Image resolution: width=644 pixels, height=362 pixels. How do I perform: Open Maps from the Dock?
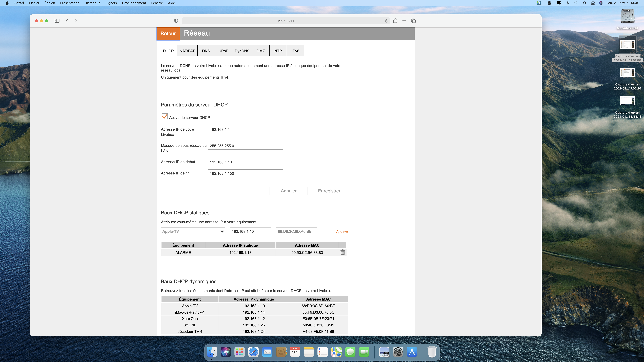[336, 352]
